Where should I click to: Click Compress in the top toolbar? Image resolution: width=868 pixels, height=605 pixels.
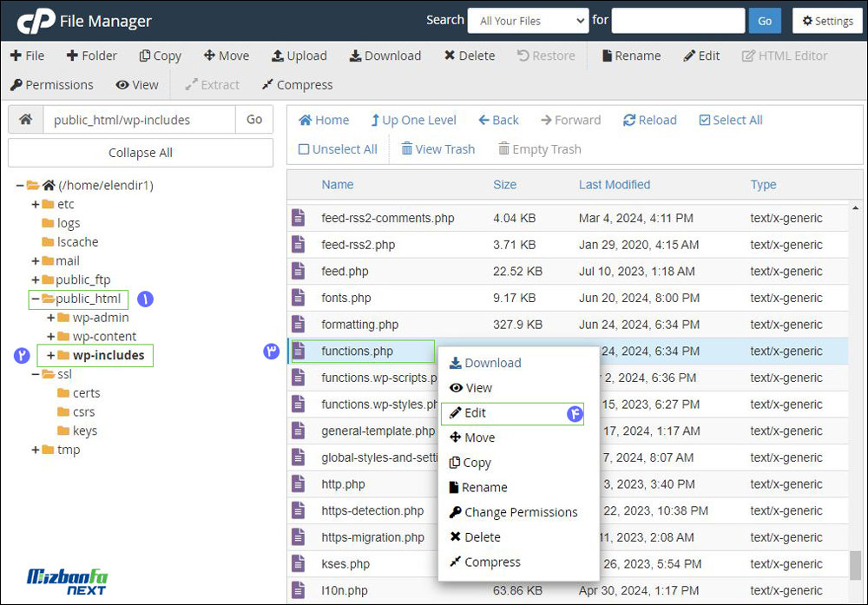tap(297, 85)
